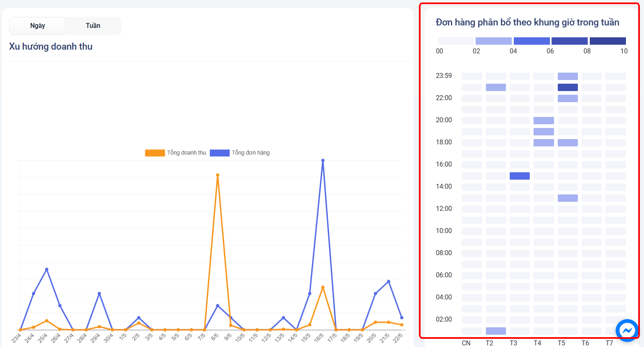The width and height of the screenshot is (644, 347).
Task: Select the blue data point at 13/5
Action: [283, 318]
